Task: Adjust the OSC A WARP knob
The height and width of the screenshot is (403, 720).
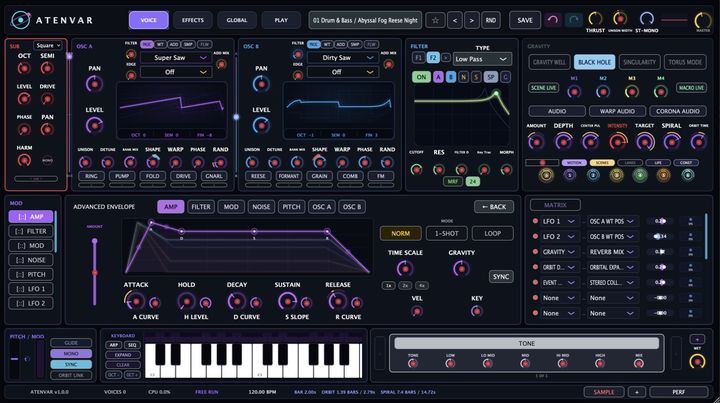Action: pos(175,162)
